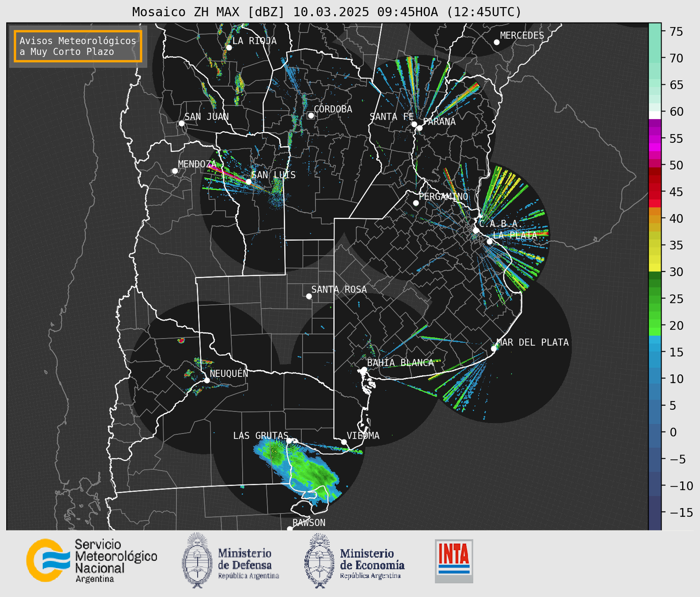The image size is (700, 597).
Task: Select the Pergamino city marker dot
Action: (416, 203)
